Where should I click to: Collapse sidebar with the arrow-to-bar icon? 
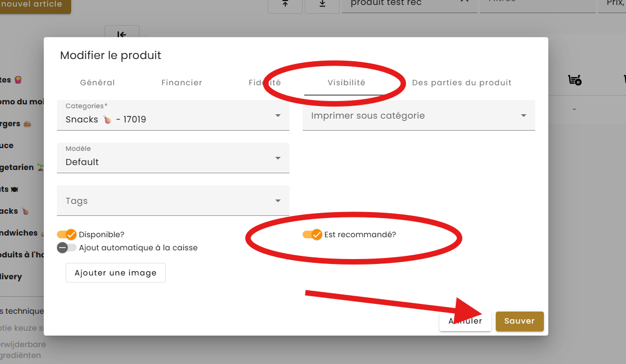click(122, 33)
